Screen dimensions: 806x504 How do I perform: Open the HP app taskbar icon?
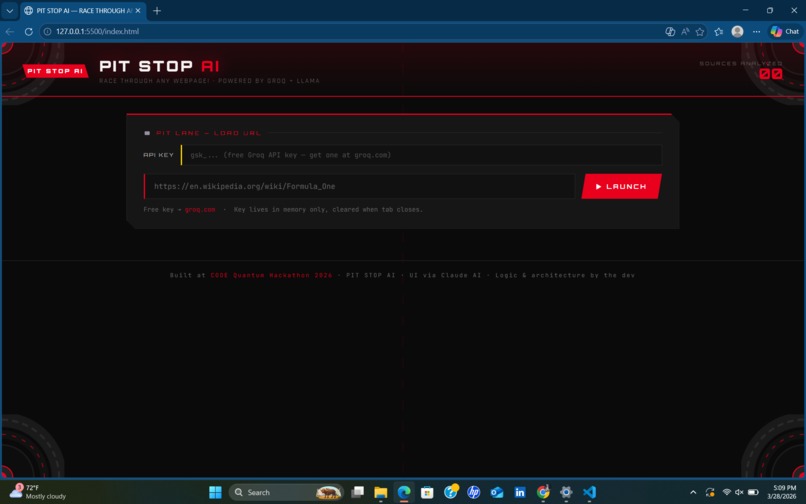pyautogui.click(x=473, y=492)
